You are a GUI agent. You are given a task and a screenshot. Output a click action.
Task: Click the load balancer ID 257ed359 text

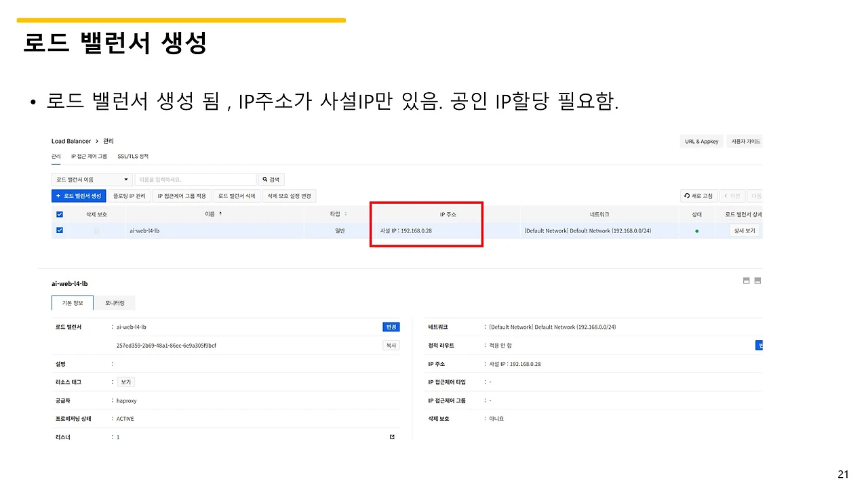(x=166, y=345)
